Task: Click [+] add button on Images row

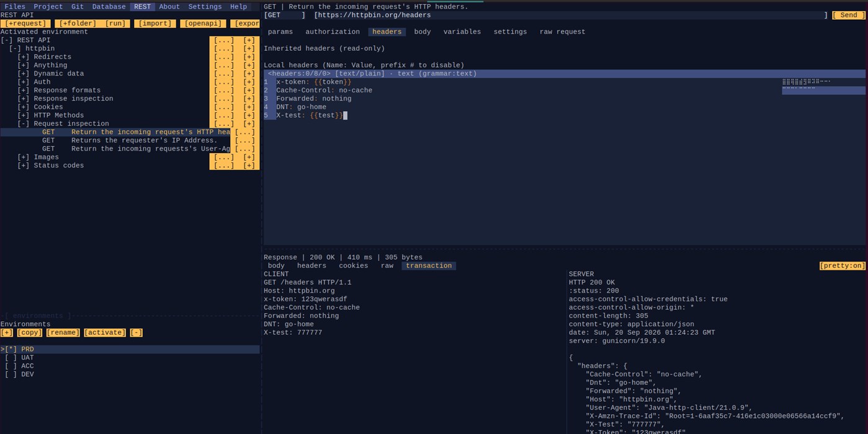Action: pos(249,157)
